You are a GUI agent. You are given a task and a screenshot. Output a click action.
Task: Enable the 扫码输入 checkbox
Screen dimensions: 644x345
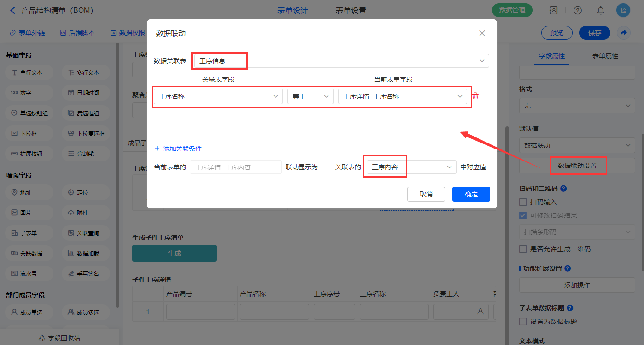[x=523, y=202]
